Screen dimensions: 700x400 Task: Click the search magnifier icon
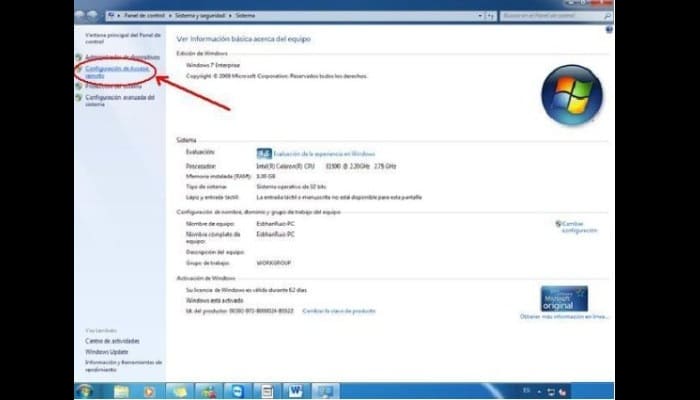(x=608, y=16)
